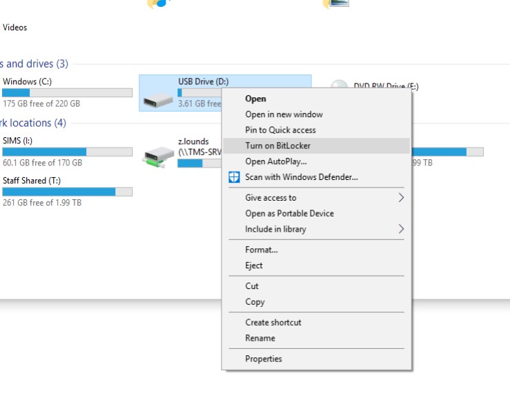Select Copy in the context menu

pyautogui.click(x=316, y=301)
